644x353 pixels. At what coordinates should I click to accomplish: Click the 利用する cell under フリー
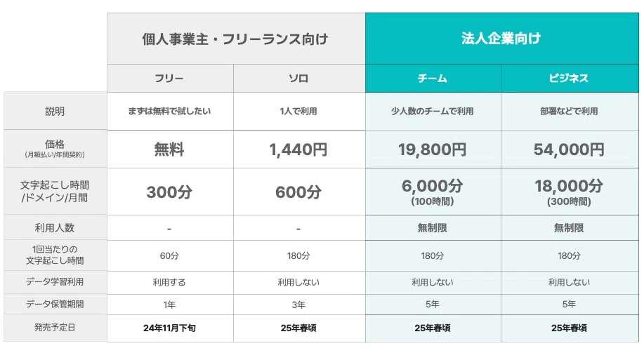point(170,282)
